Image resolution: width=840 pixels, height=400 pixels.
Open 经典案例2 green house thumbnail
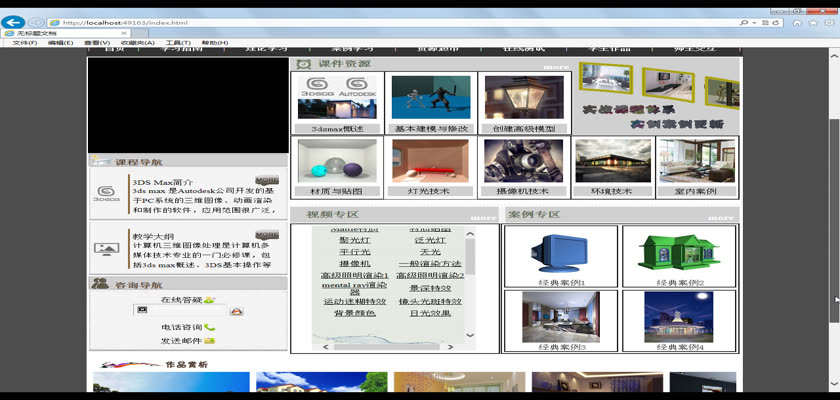(x=679, y=253)
